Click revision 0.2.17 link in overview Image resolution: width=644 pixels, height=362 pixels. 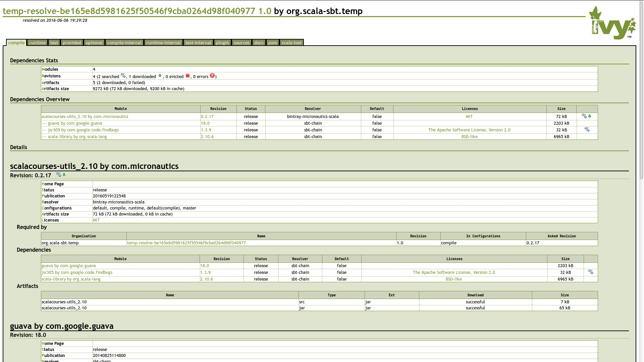pos(207,117)
